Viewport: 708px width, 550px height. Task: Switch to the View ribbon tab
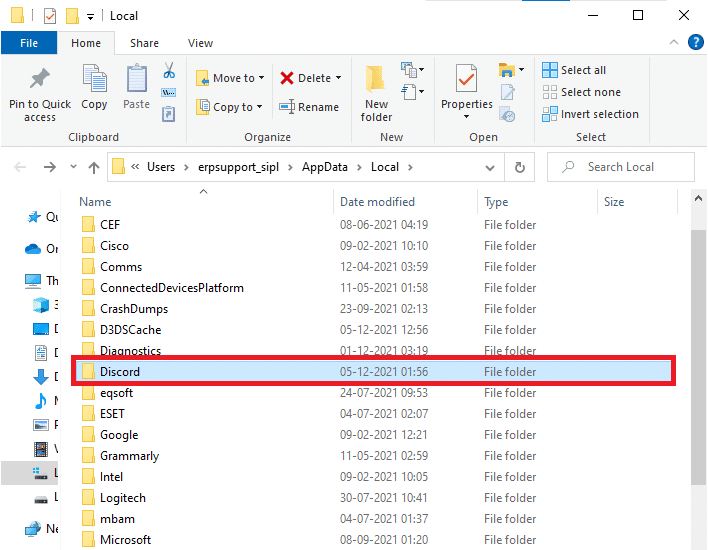pos(200,43)
